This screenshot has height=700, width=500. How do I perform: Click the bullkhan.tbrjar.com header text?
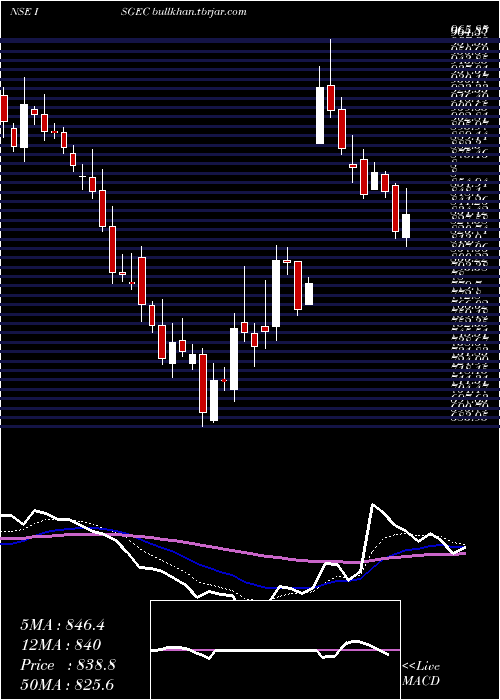200,12
